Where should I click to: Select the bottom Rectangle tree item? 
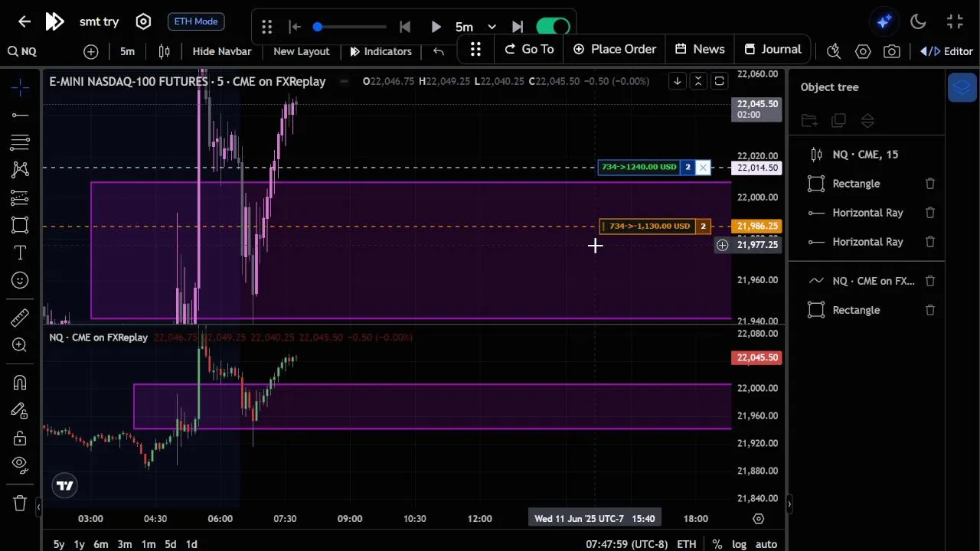856,310
